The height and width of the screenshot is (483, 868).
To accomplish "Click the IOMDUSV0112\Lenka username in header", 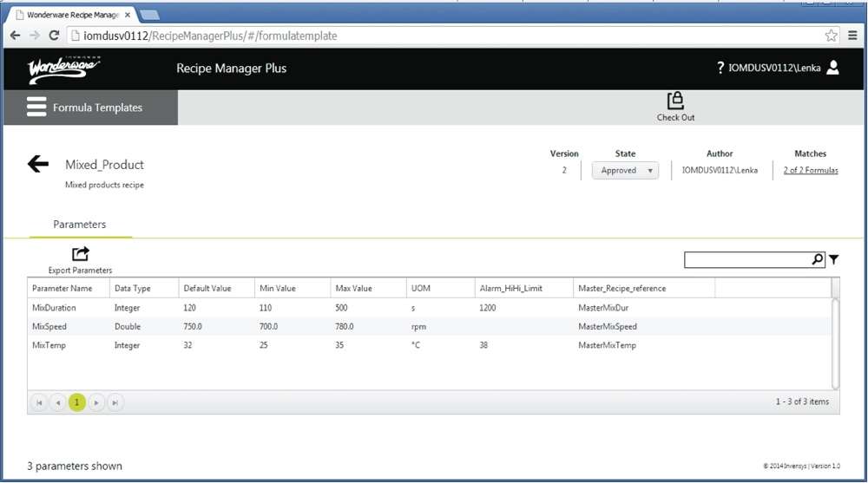I will [774, 68].
